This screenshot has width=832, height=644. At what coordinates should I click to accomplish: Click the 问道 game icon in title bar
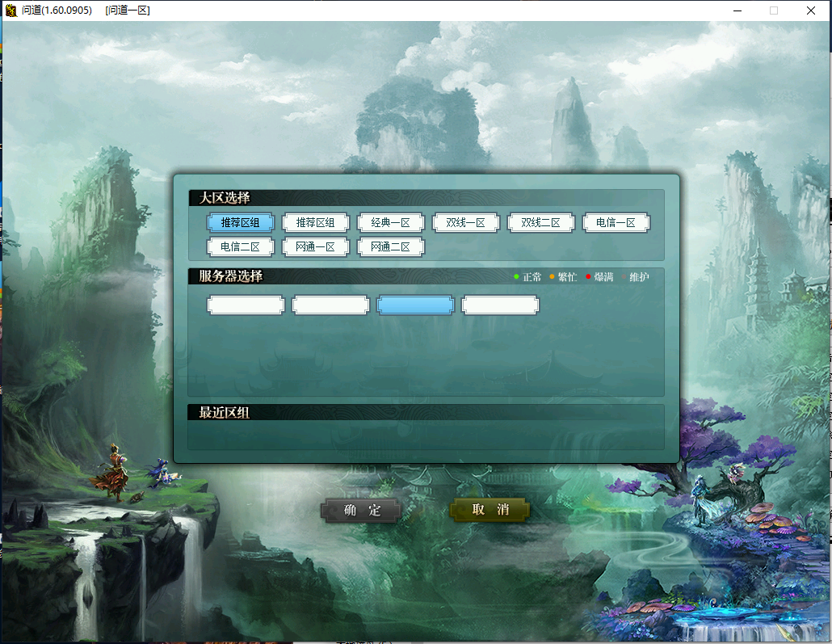(x=11, y=10)
